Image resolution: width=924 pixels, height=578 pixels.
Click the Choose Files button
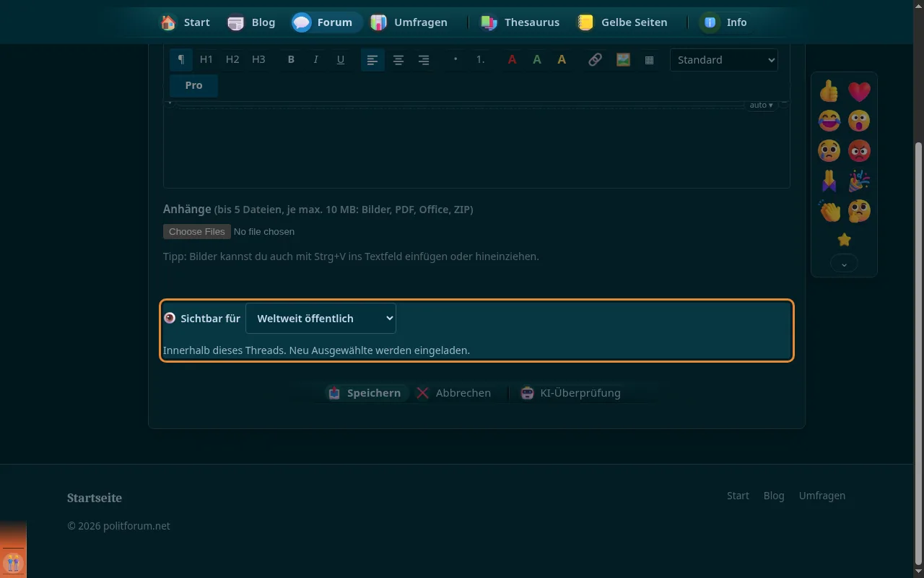pyautogui.click(x=197, y=232)
